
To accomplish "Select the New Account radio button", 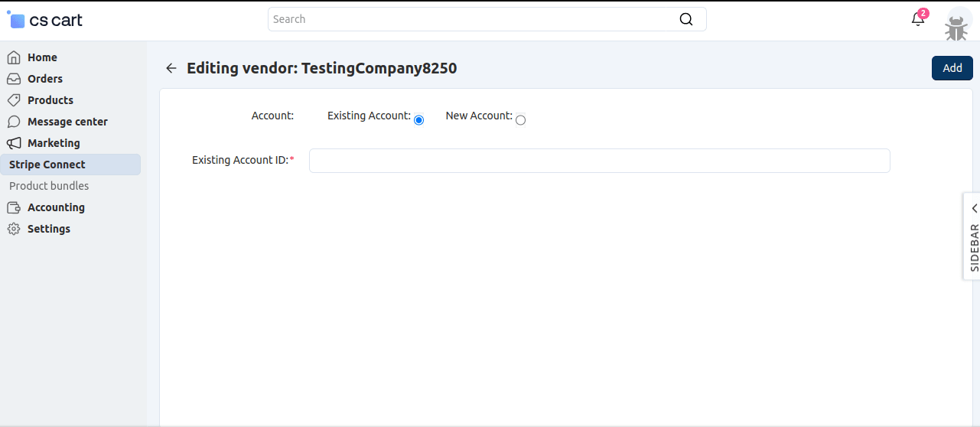I will click(520, 120).
